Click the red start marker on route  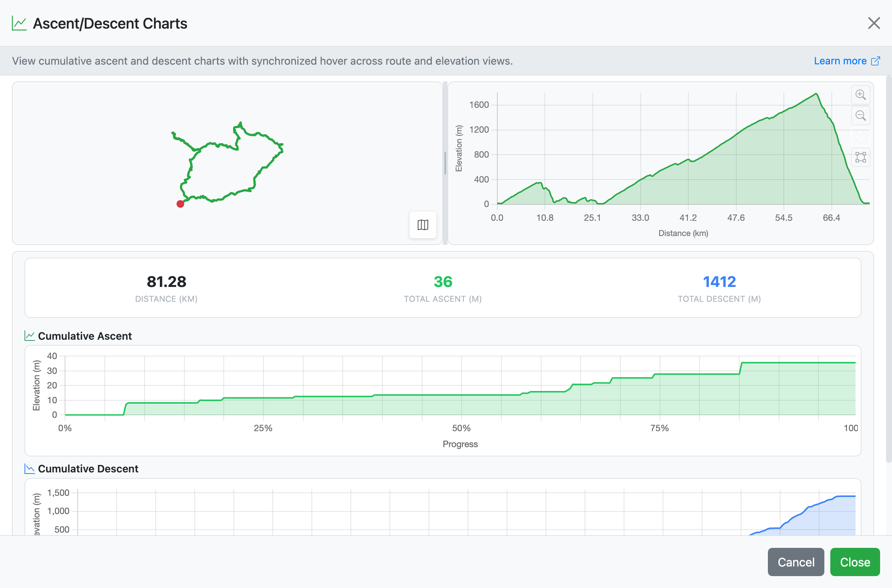pyautogui.click(x=180, y=204)
